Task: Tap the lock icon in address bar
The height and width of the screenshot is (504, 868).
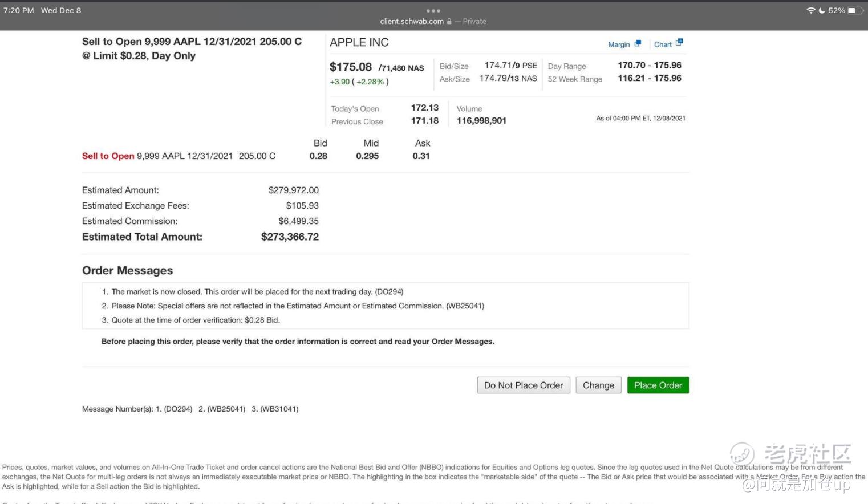Action: pos(449,22)
